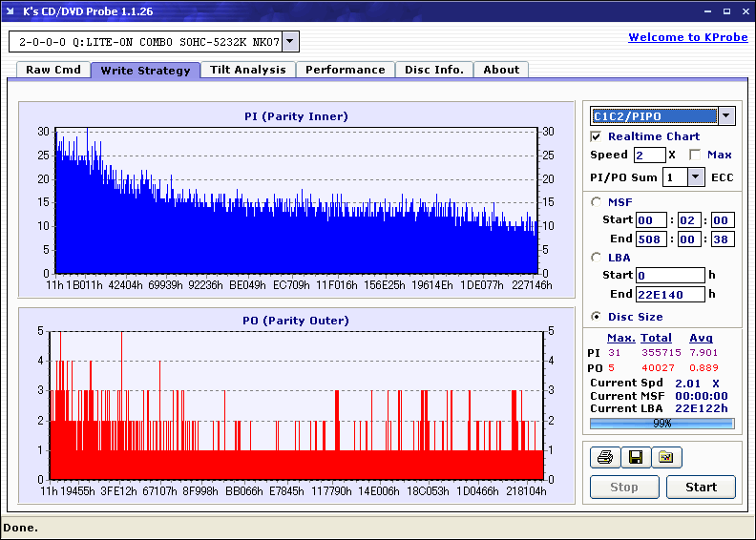The width and height of the screenshot is (756, 540).
Task: Switch to the Raw Cmd tab
Action: click(x=53, y=70)
